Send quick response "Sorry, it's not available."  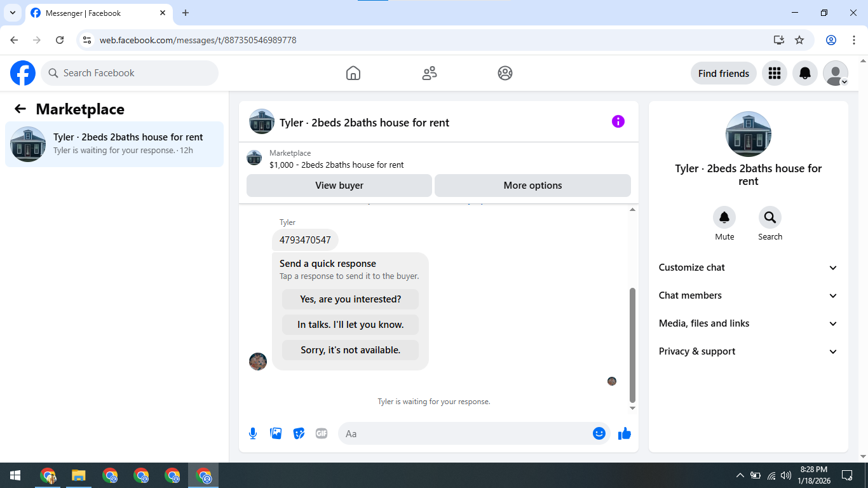click(351, 350)
